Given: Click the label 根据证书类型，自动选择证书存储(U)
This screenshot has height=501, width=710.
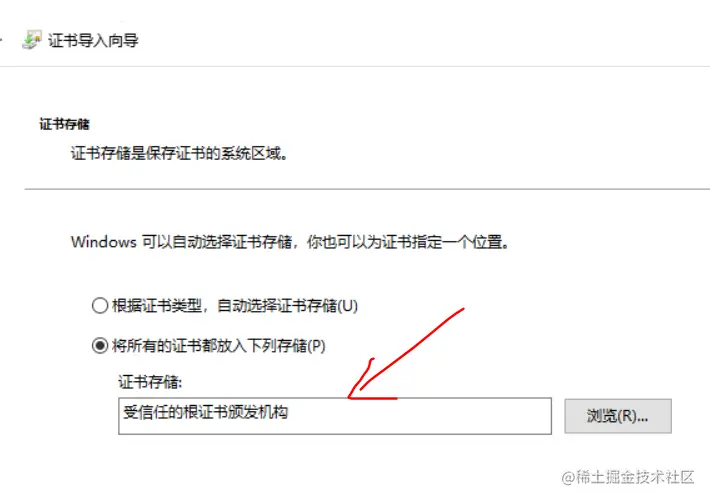Looking at the screenshot, I should tap(235, 306).
